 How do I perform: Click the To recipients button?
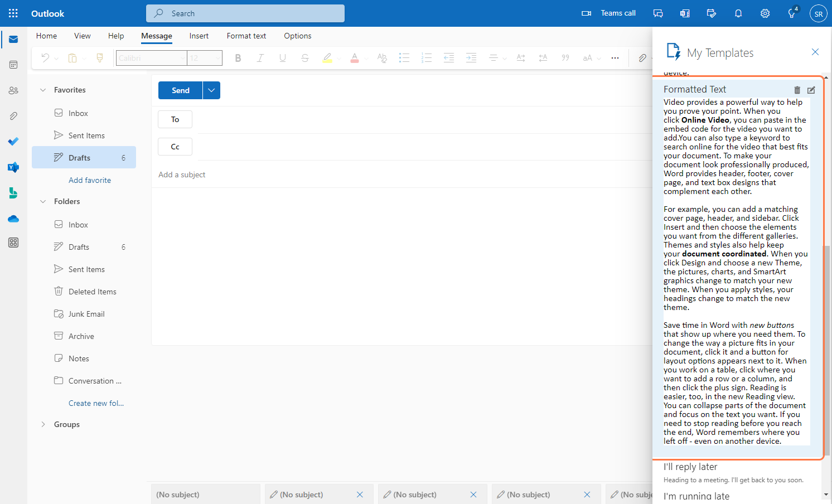[x=175, y=119]
